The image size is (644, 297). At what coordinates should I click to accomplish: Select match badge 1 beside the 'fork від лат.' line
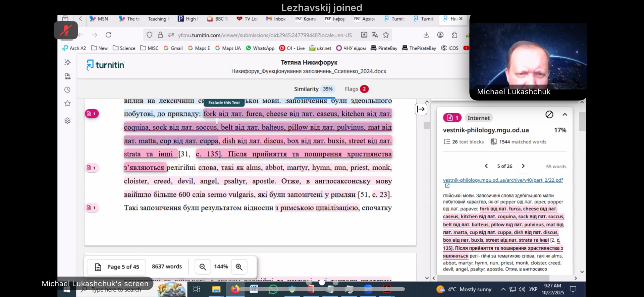click(x=92, y=114)
